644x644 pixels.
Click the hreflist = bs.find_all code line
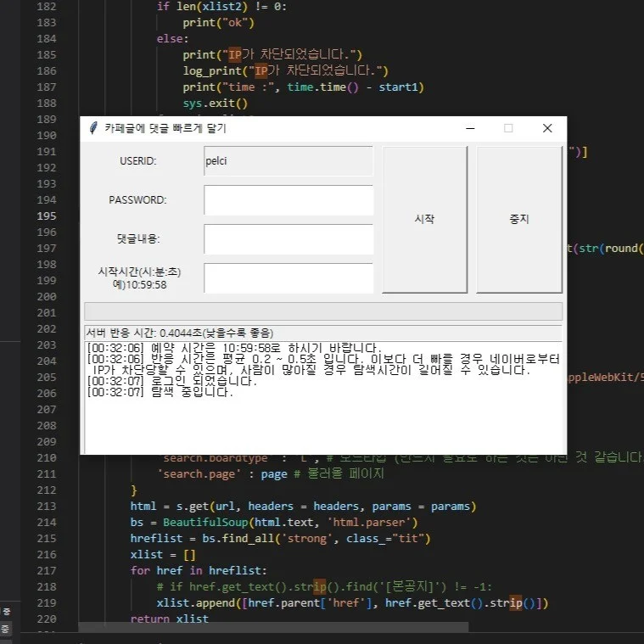pos(281,539)
